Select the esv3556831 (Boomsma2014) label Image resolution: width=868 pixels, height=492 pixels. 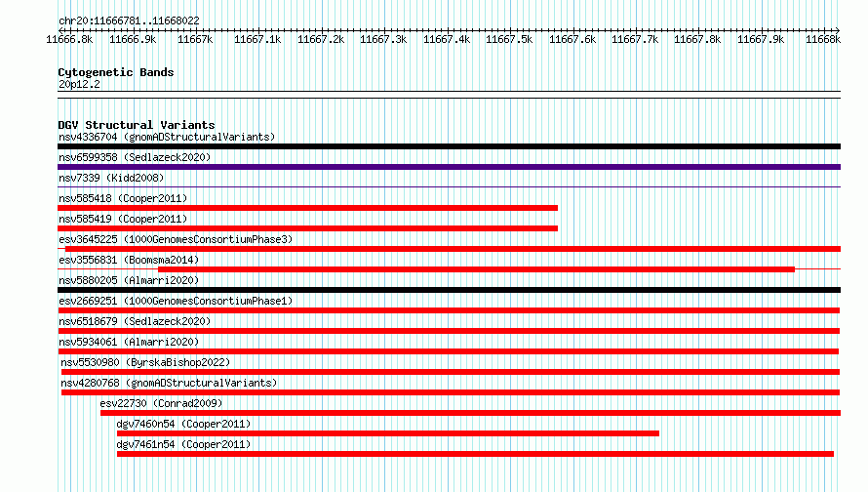click(x=129, y=260)
